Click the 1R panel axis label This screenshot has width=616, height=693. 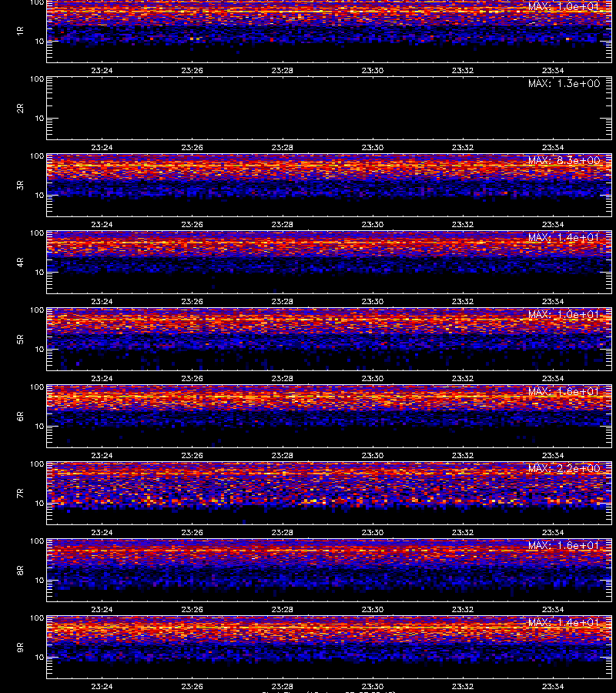(20, 31)
